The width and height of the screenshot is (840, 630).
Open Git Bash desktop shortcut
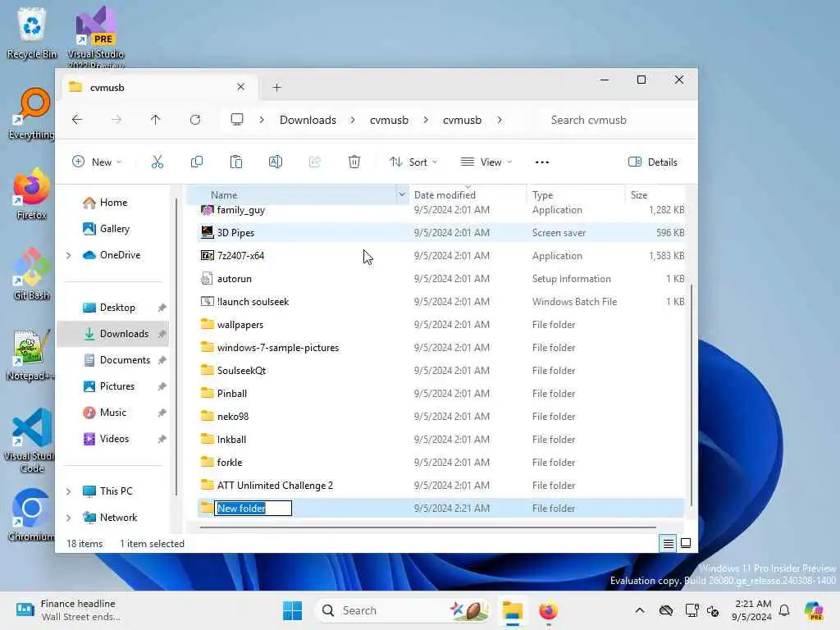tap(32, 274)
